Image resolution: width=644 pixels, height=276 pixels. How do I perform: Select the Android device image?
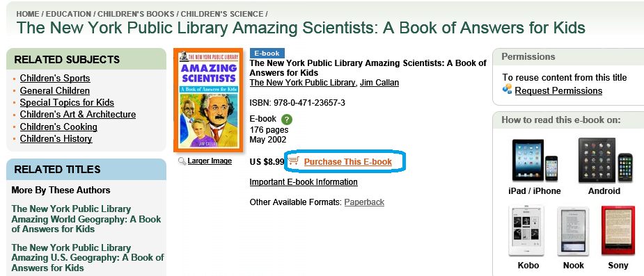606,161
